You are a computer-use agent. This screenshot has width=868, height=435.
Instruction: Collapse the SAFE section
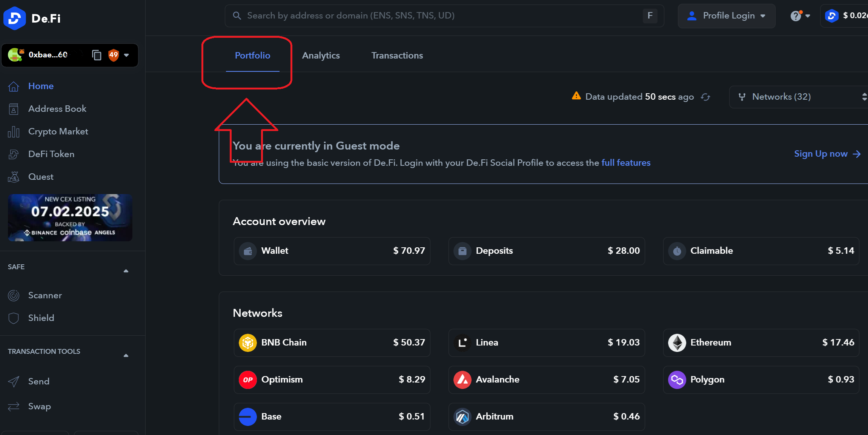click(126, 271)
